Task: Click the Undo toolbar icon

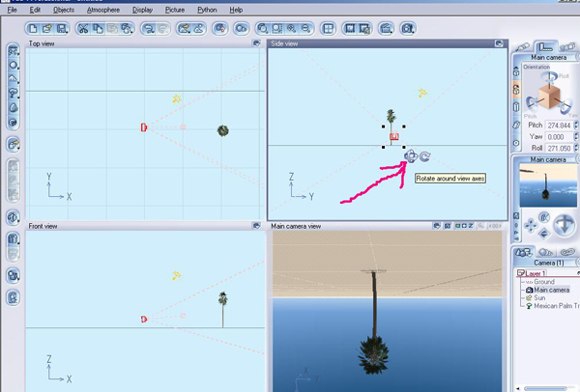Action: [149, 28]
